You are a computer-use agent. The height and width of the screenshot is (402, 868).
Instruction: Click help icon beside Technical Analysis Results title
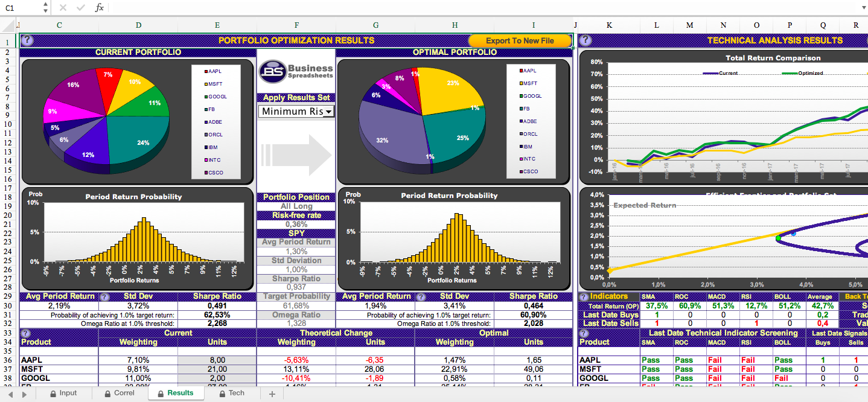click(x=586, y=40)
